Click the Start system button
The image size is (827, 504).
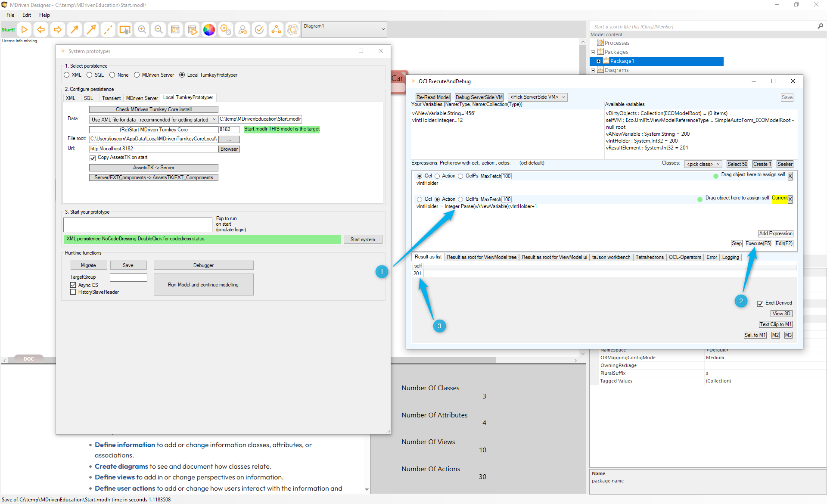(362, 240)
